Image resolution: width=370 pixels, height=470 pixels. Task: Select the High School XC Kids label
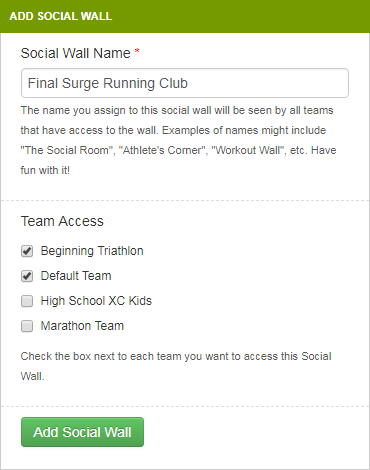[96, 301]
